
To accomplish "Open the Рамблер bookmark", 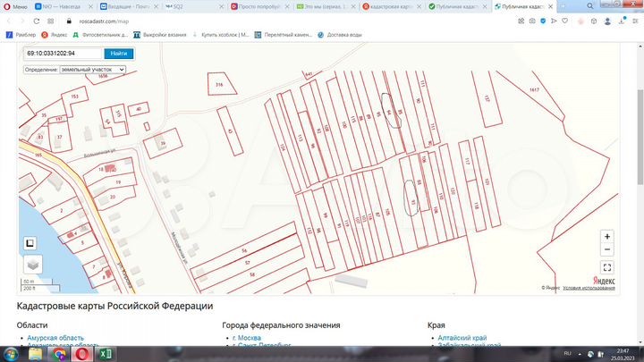I will (x=21, y=35).
